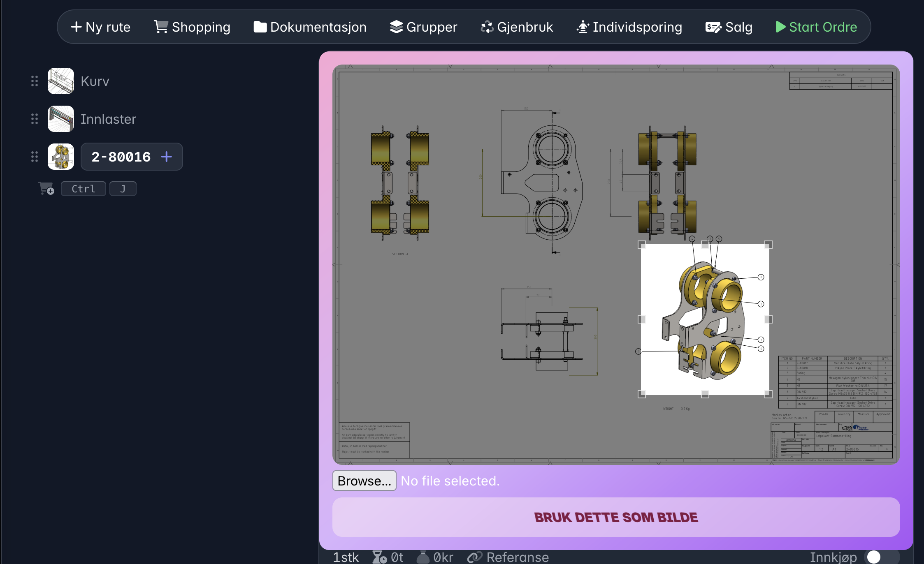Click the link icon next to Referanse
This screenshot has width=924, height=564.
[x=474, y=557]
